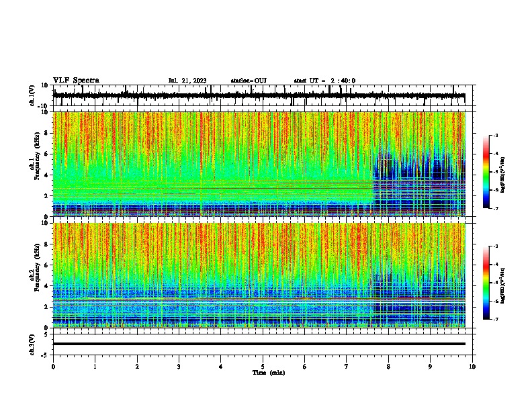
Task: Click the "ch.1(V)" waveform axis label
Action: point(32,95)
